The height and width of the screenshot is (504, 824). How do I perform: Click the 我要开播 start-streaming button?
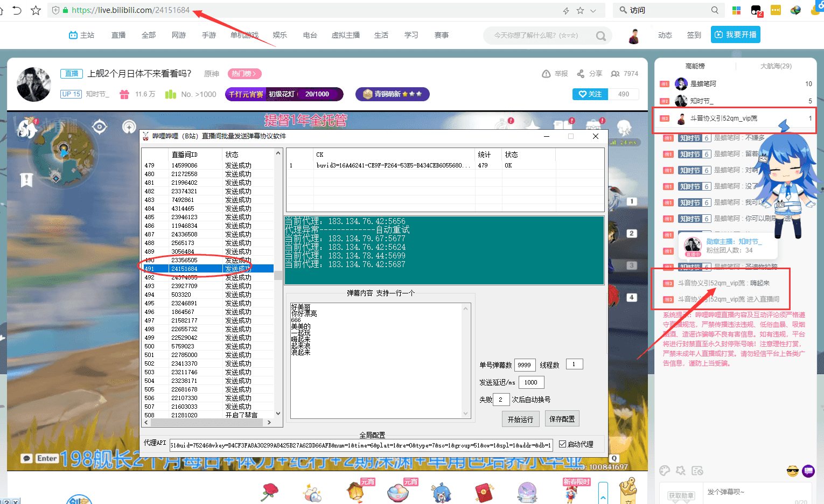tap(736, 34)
